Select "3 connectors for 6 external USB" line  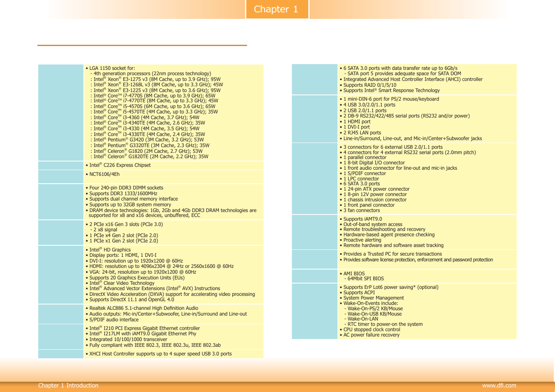coord(391,147)
